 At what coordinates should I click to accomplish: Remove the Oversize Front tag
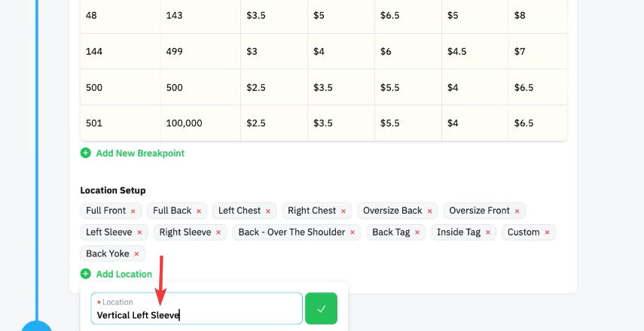coord(517,211)
